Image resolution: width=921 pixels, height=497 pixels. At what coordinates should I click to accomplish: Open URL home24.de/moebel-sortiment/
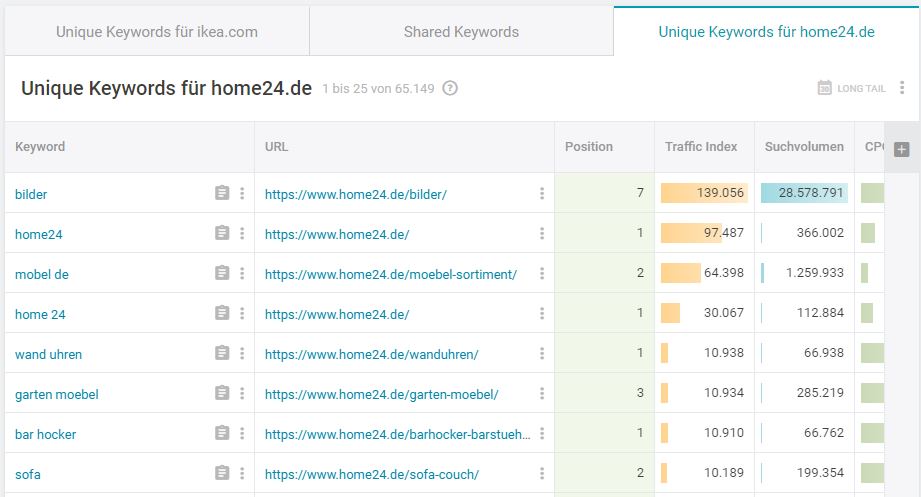pyautogui.click(x=391, y=274)
